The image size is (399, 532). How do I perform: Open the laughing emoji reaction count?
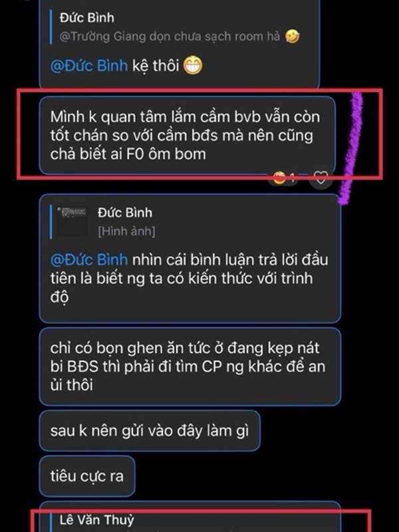click(284, 177)
